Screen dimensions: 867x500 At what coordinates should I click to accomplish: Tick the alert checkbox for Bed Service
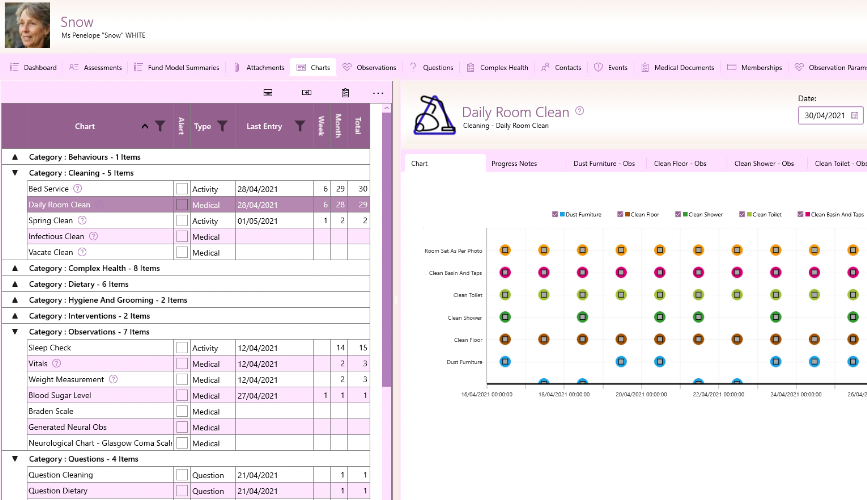coord(181,189)
